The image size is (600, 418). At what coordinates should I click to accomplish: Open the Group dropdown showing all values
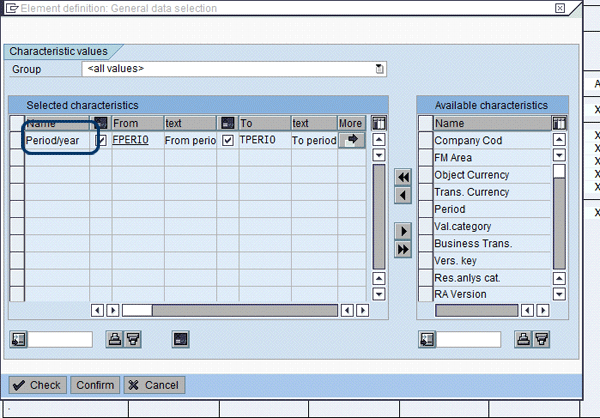point(380,69)
